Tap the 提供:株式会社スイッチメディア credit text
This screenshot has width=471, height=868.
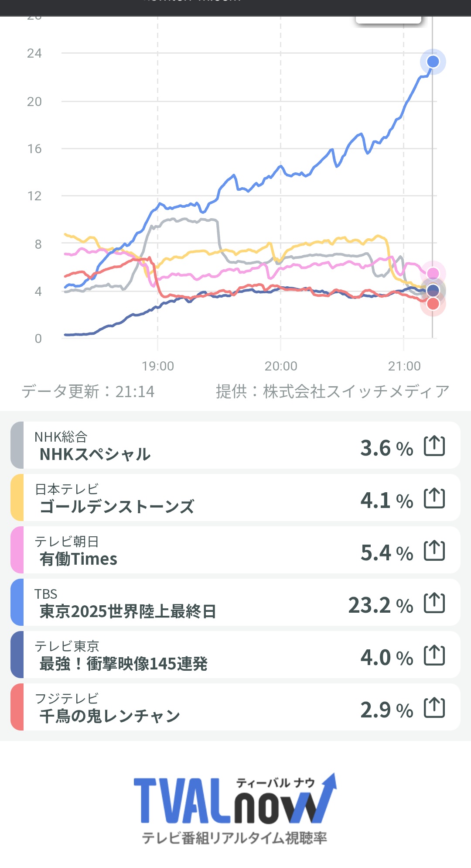coord(332,391)
